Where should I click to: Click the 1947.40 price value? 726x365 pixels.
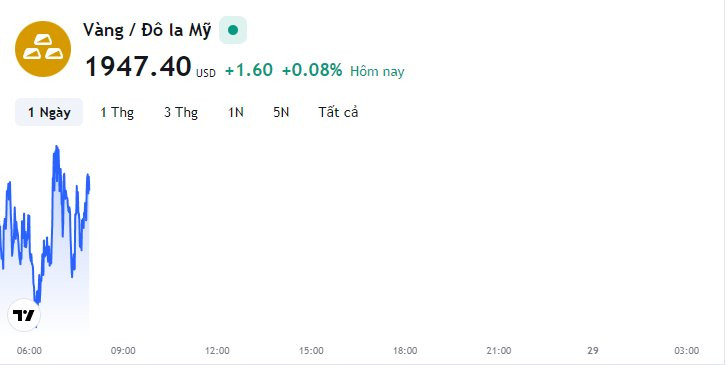(138, 66)
